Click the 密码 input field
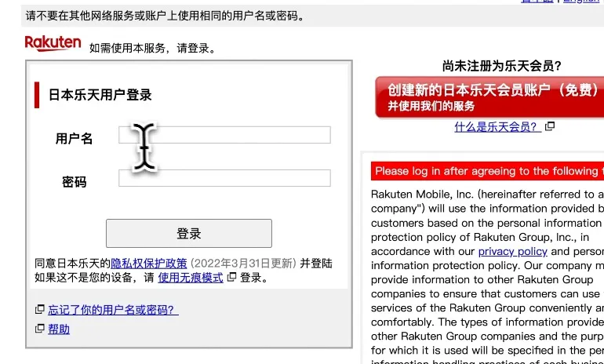 [x=224, y=178]
